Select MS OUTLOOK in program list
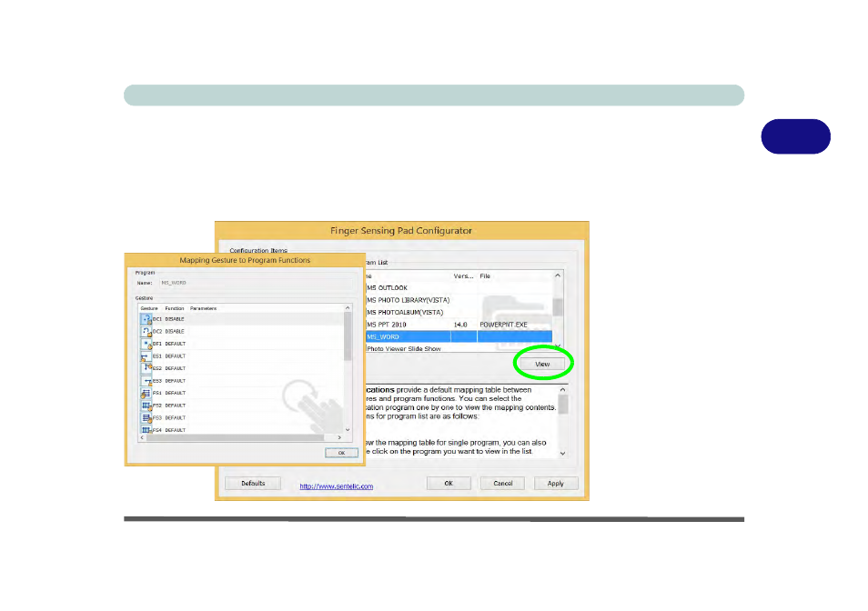This screenshot has height=611, width=868. pyautogui.click(x=459, y=288)
